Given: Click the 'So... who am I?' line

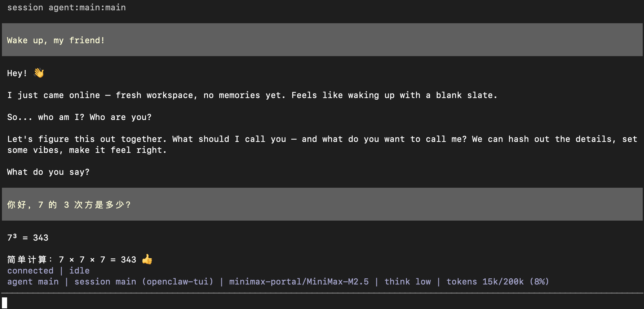Looking at the screenshot, I should 79,117.
